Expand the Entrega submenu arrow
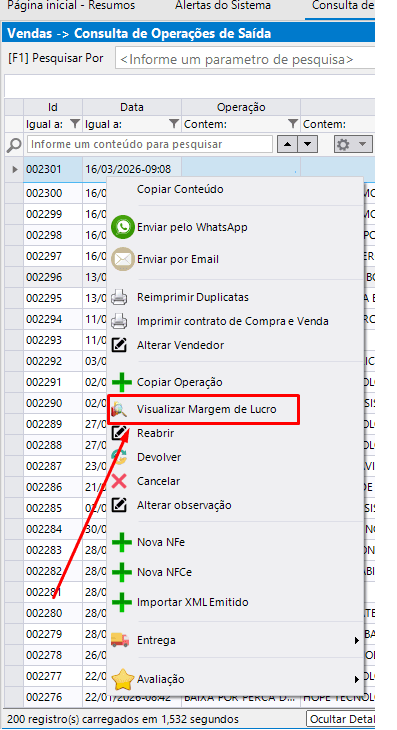 coord(357,641)
